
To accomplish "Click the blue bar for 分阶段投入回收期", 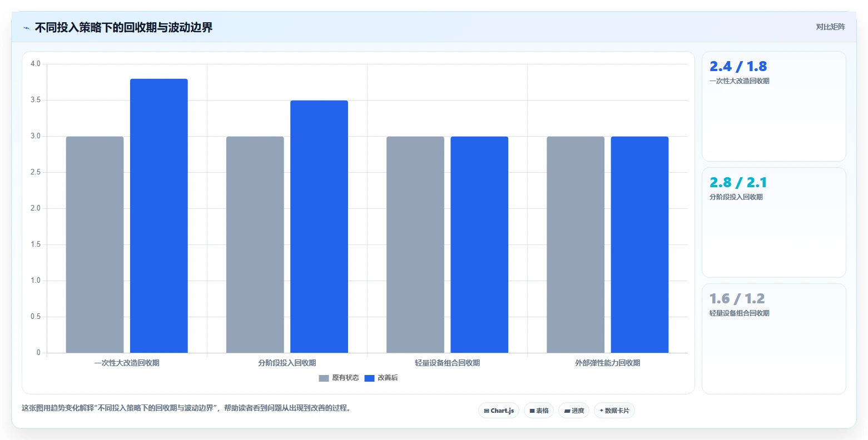I will [x=319, y=227].
